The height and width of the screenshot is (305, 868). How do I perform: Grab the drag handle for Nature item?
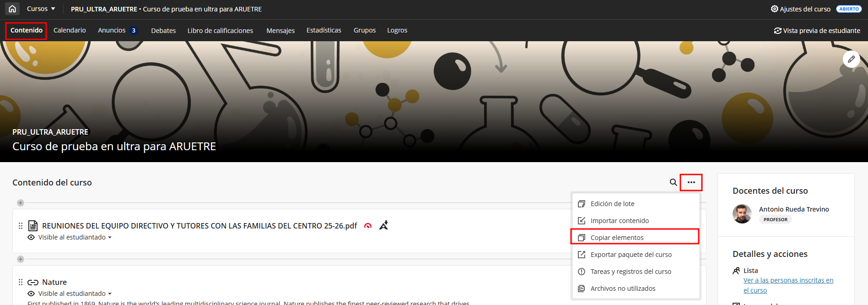pyautogui.click(x=21, y=282)
